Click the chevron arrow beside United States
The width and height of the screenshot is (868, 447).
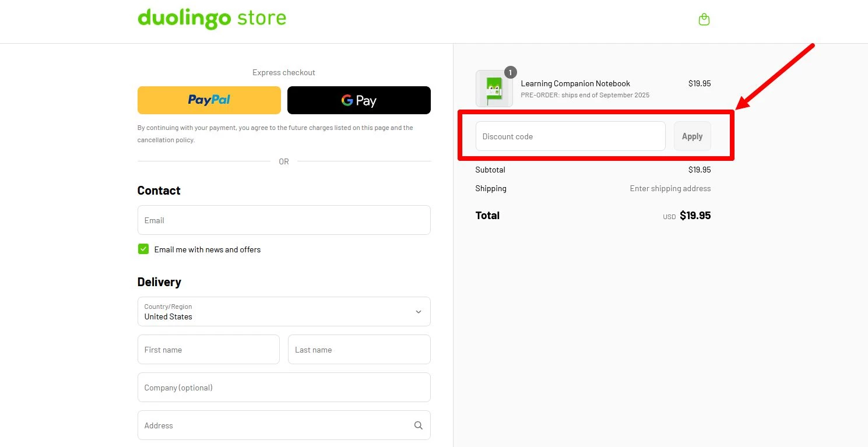click(418, 312)
